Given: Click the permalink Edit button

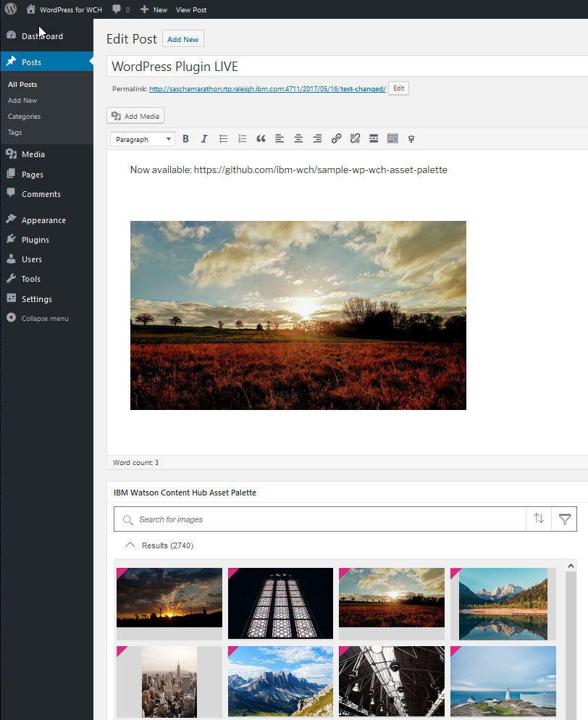Looking at the screenshot, I should (x=398, y=88).
